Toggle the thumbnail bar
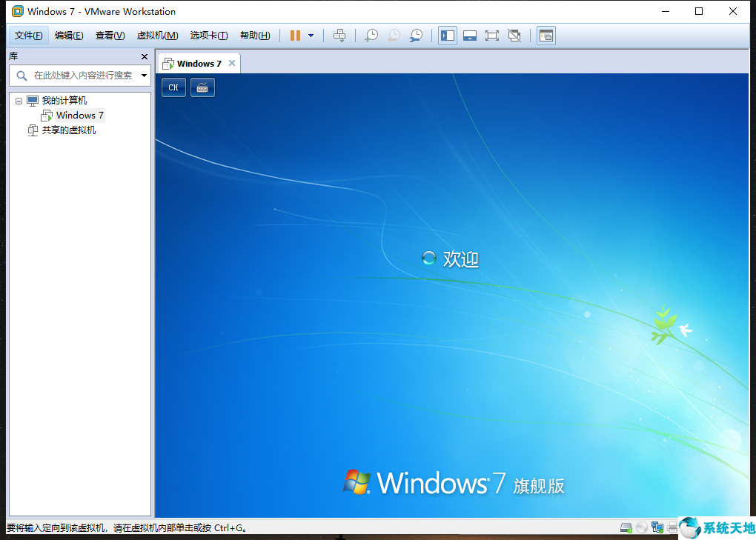The width and height of the screenshot is (756, 540). (470, 35)
